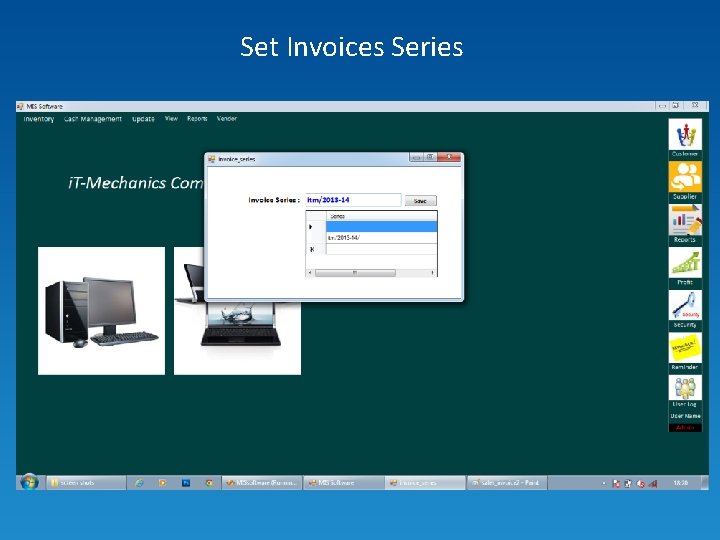Open the Reminder sticky-note icon
This screenshot has height=540, width=720.
pos(685,348)
